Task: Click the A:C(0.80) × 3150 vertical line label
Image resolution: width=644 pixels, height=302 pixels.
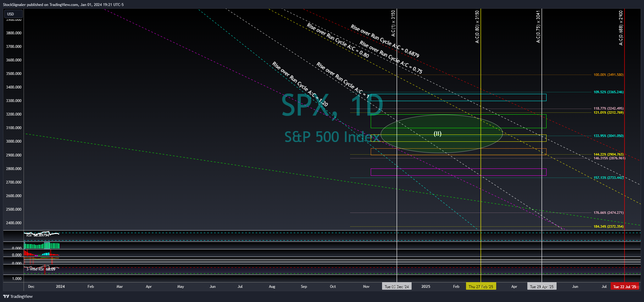Action: 477,27
